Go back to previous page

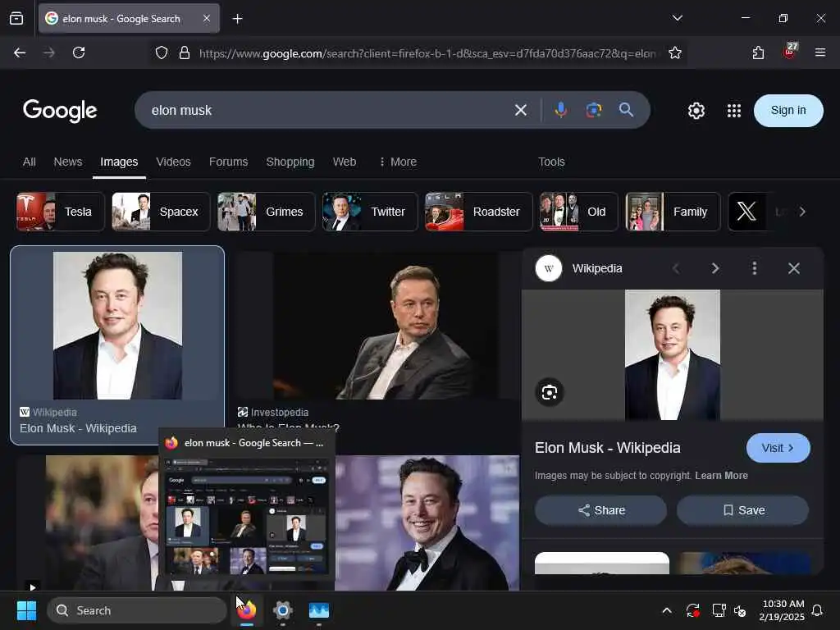(x=20, y=52)
